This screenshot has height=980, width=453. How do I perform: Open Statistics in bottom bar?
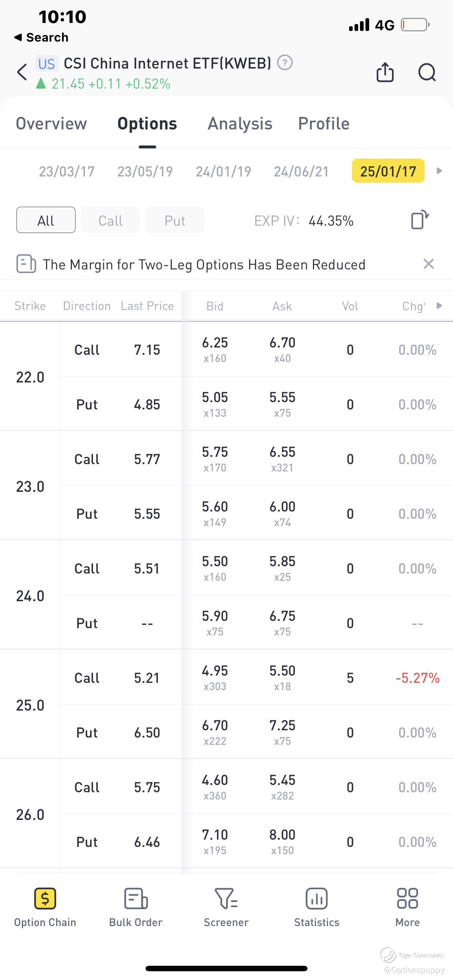coord(316,907)
